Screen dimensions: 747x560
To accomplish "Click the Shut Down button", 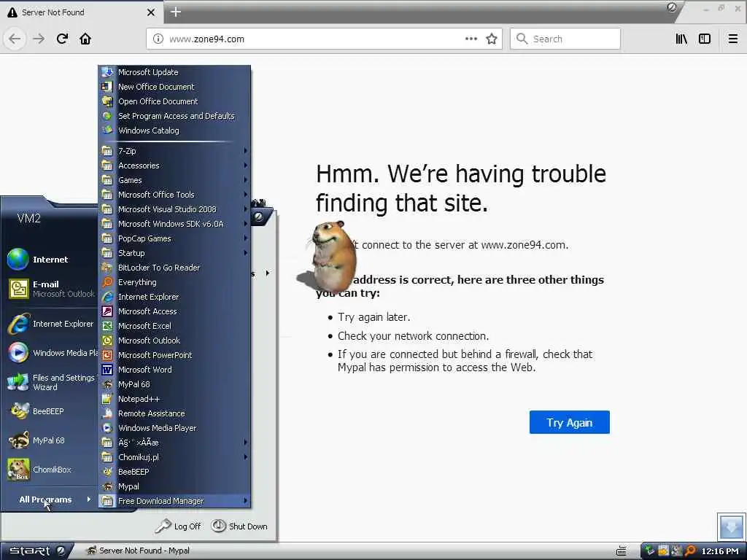I will click(x=239, y=526).
